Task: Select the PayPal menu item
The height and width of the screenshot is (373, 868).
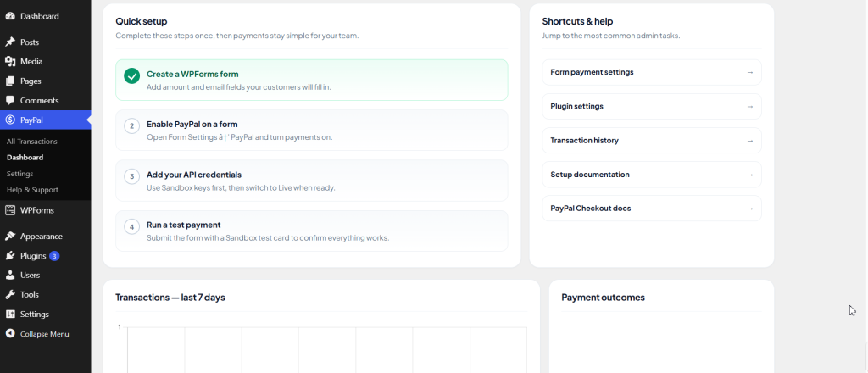Action: click(x=46, y=120)
